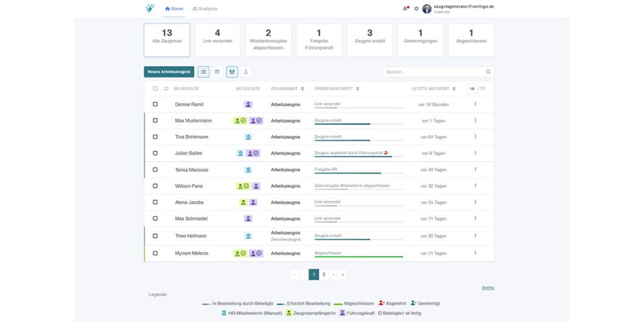
Task: Tick the checkbox for Julian Sallee
Action: coord(155,153)
